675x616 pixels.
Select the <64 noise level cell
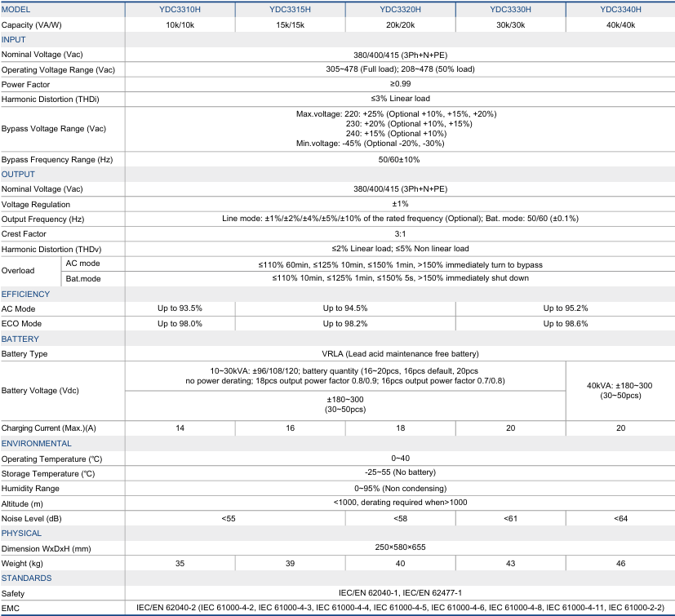click(621, 518)
